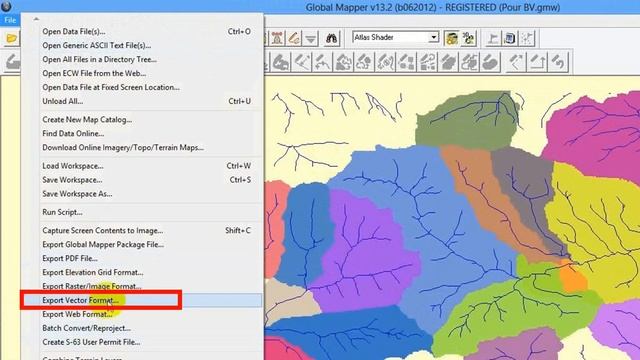Click the pencil with dashed squares icon
The width and height of the screenshot is (640, 360).
pyautogui.click(x=427, y=62)
